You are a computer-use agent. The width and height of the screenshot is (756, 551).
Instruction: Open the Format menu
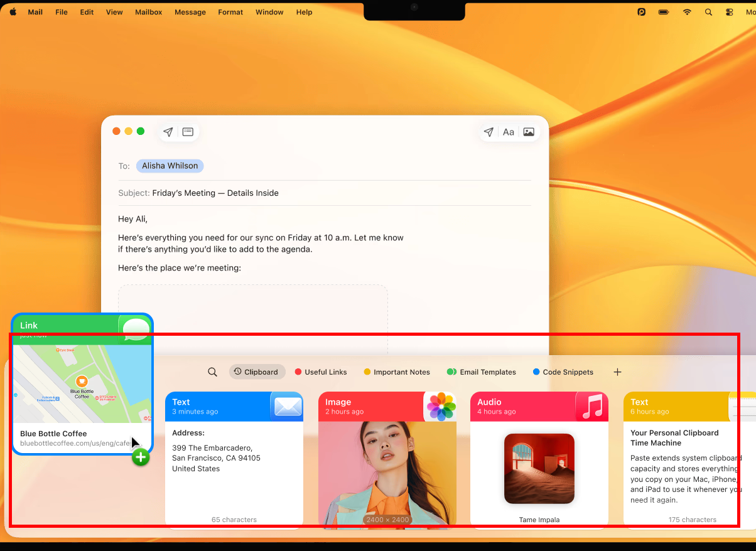(x=230, y=12)
